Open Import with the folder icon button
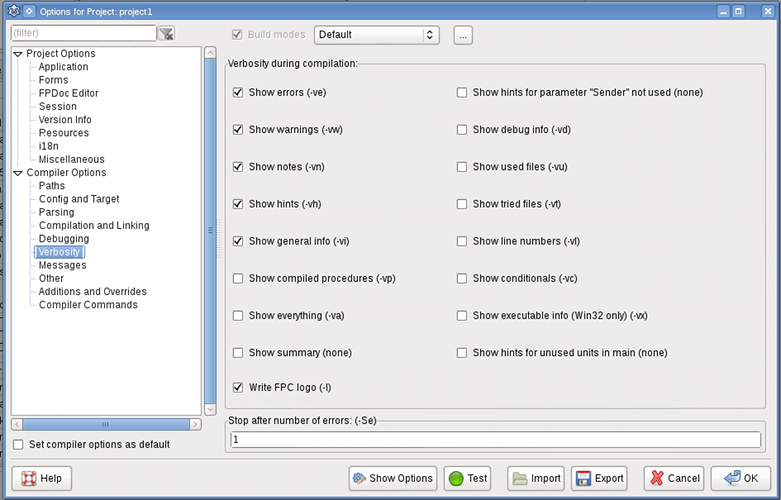781x500 pixels. [x=535, y=478]
